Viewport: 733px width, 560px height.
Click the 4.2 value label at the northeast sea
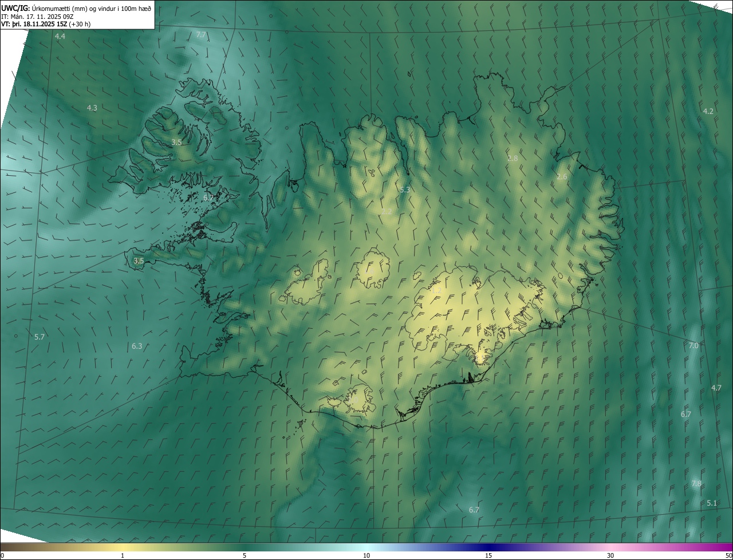(x=708, y=111)
